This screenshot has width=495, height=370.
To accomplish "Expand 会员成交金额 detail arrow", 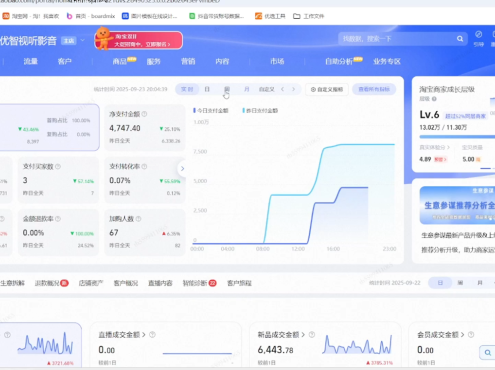I will click(462, 334).
